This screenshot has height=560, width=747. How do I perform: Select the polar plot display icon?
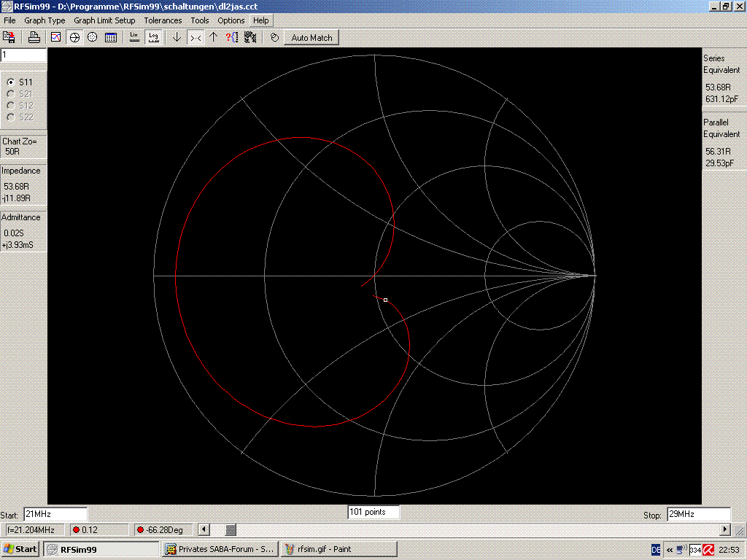tap(93, 37)
